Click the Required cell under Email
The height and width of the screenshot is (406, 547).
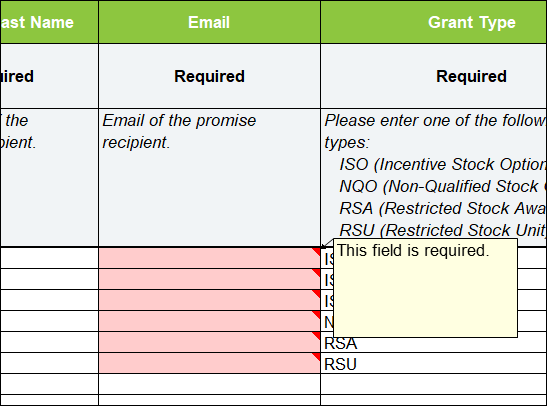(x=209, y=76)
